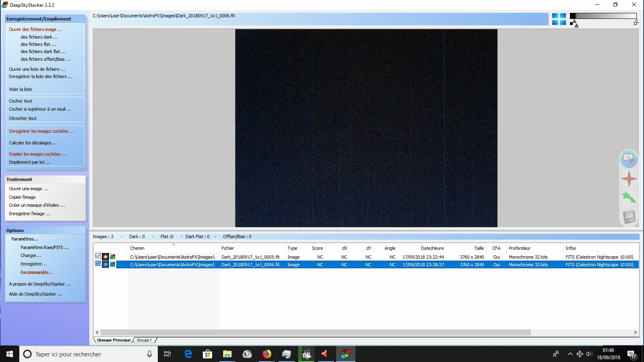Click 'Empiler les images cochées ...'
This screenshot has width=644, height=362.
tap(37, 154)
